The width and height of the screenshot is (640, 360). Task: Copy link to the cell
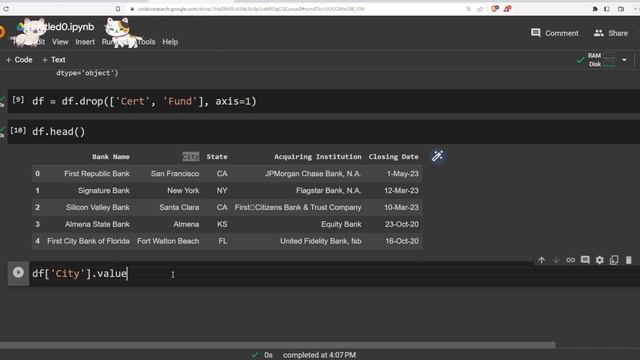(x=571, y=260)
